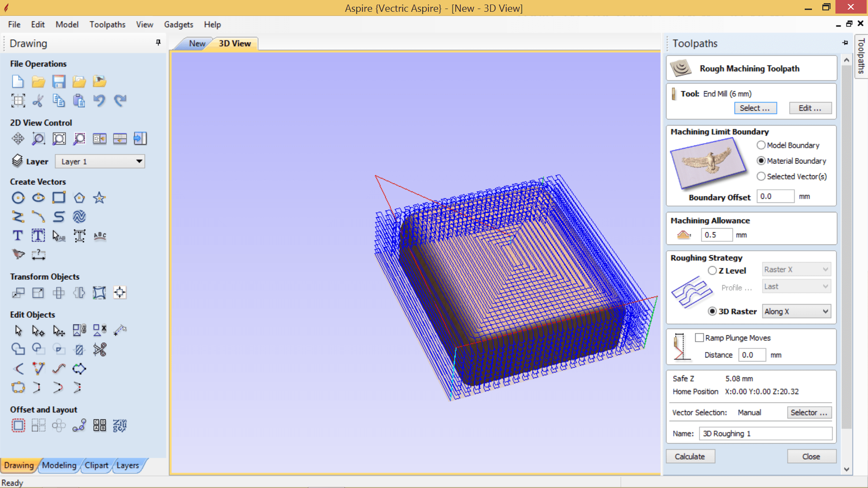Open the Offset vectors tool
This screenshot has width=868, height=488.
click(18, 426)
